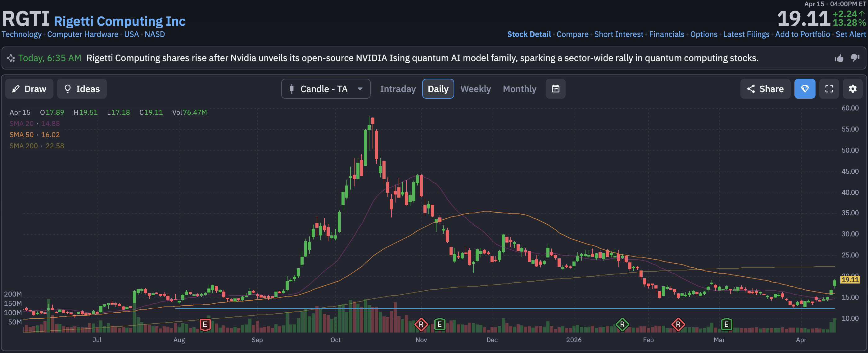Screen dimensions: 868x353
Task: Click the blue diamond premium icon
Action: (x=804, y=89)
